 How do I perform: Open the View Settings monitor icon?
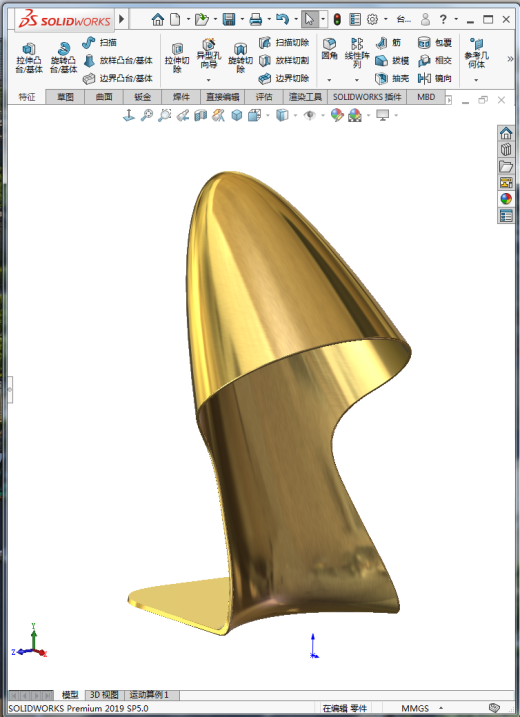pyautogui.click(x=382, y=115)
